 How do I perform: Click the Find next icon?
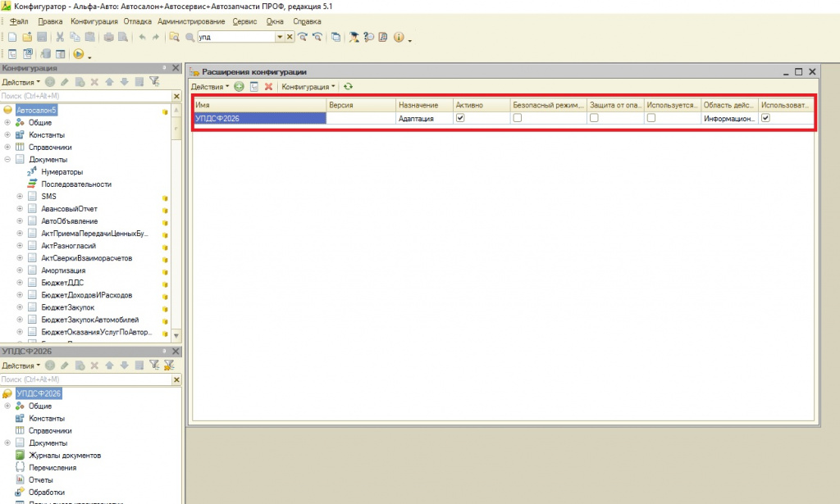(x=303, y=37)
